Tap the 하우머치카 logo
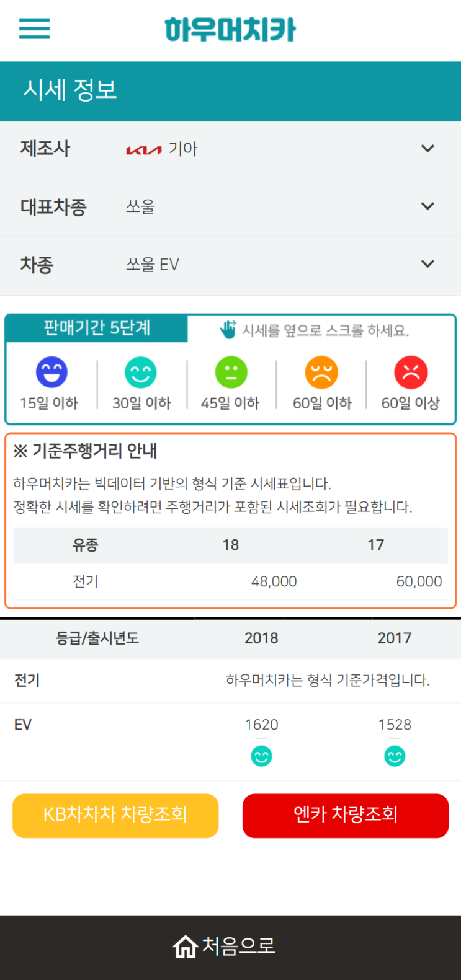This screenshot has height=980, width=461. 230,30
